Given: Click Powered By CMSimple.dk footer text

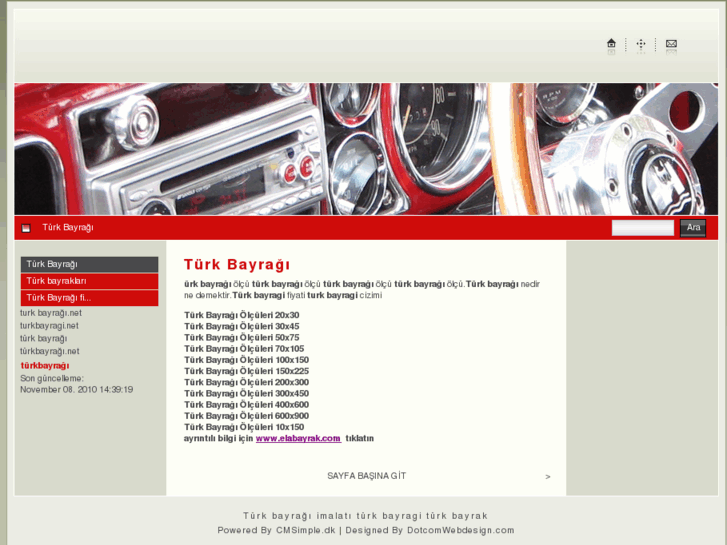Looking at the screenshot, I should coord(276,530).
